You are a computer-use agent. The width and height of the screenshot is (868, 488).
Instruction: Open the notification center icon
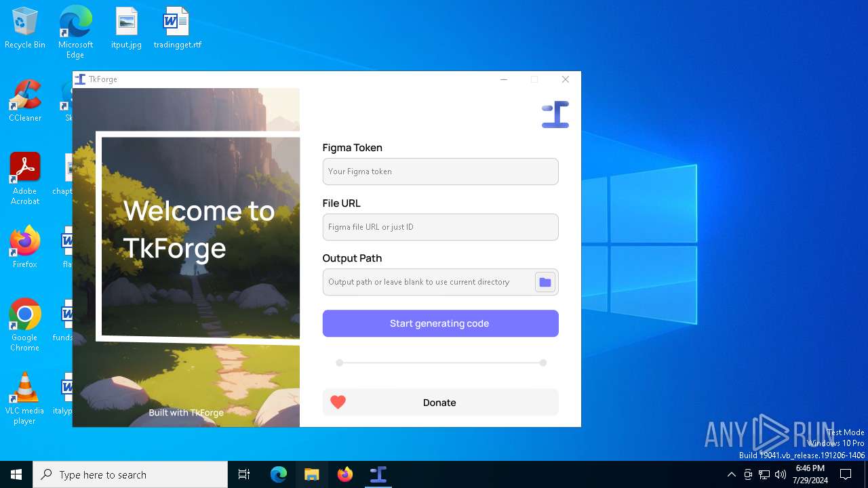click(846, 474)
